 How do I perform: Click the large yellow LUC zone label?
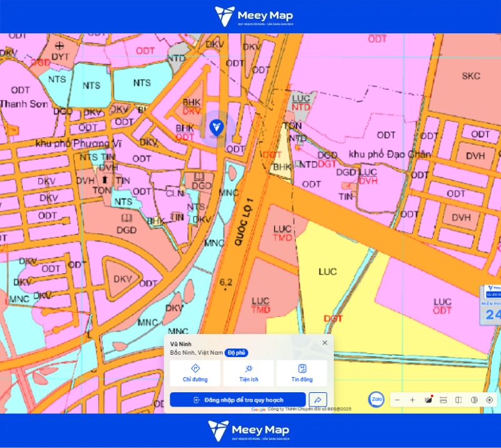tap(328, 272)
